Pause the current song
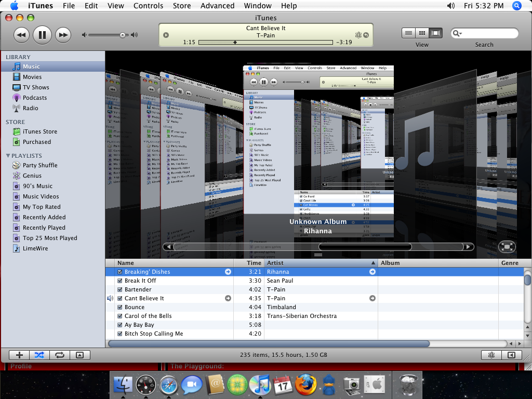532x399 pixels. click(42, 35)
